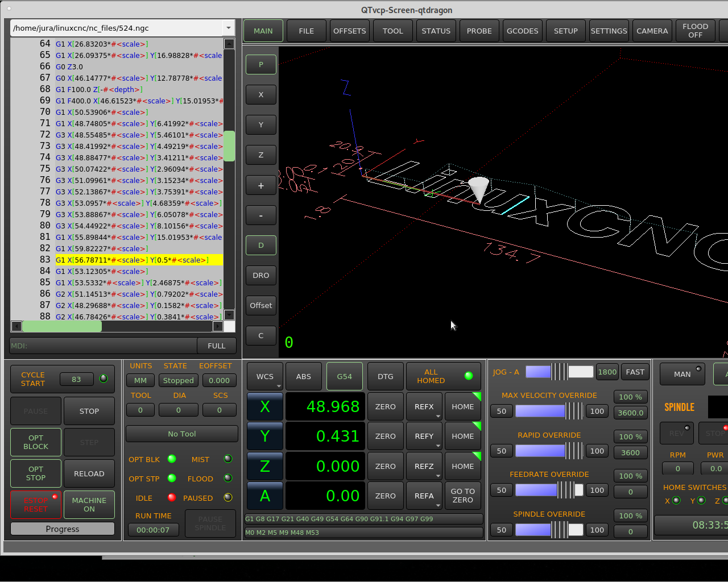The width and height of the screenshot is (728, 582).
Task: Select the Y axis button
Action: click(x=265, y=436)
